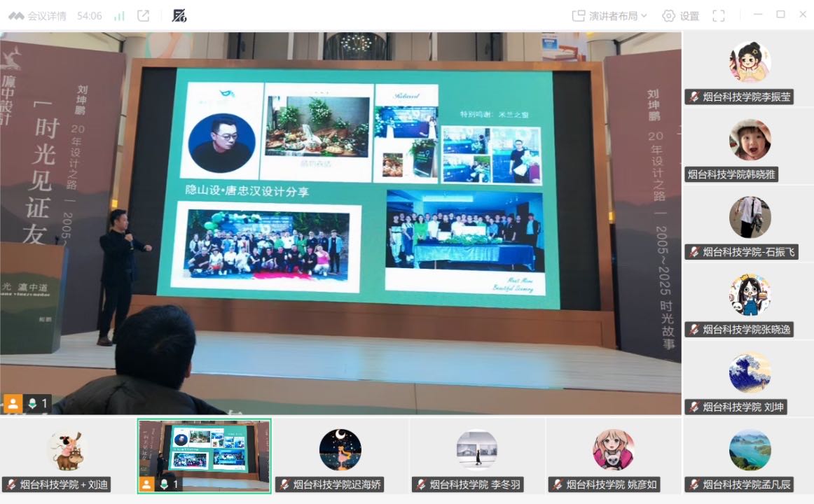Close the meeting window
Viewport: 814px width, 504px height.
coord(803,15)
